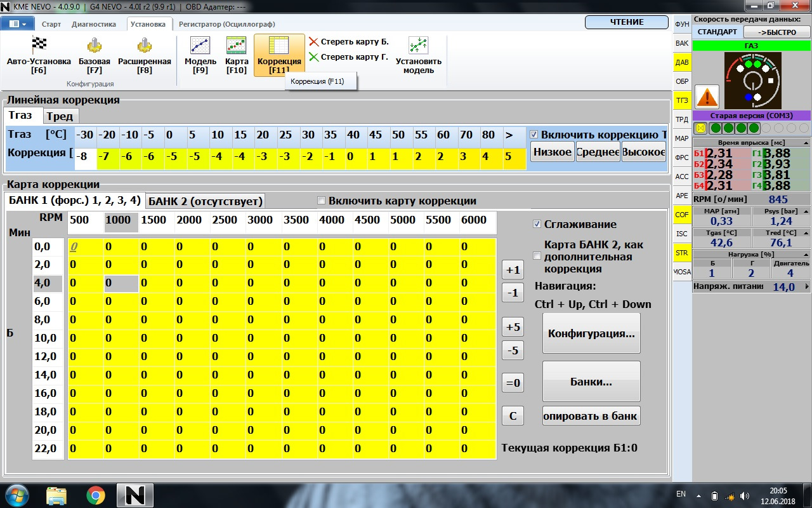Click Низкое correction preset button

point(552,151)
